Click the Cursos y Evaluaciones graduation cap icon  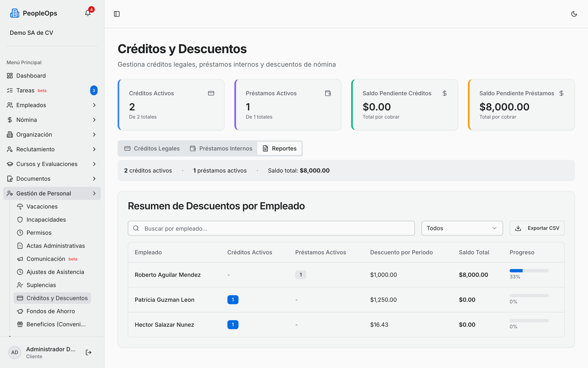coord(10,164)
